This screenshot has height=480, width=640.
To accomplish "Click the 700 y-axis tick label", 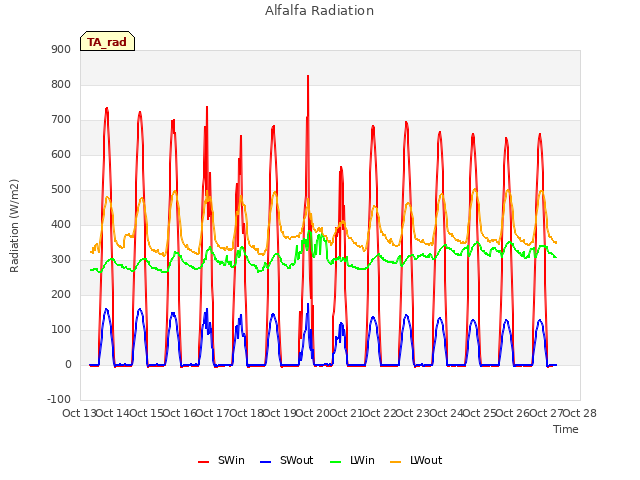I will point(61,120).
